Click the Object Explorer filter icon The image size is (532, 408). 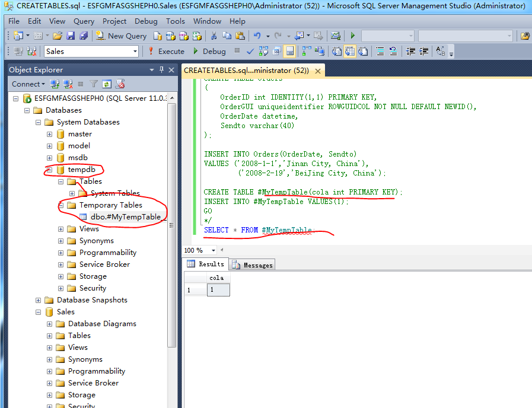(94, 84)
